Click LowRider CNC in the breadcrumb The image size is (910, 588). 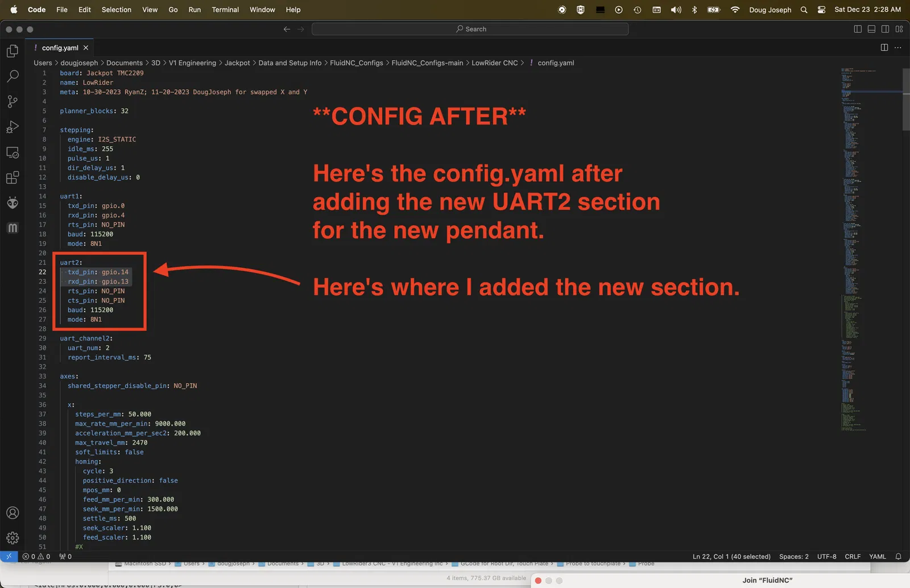coord(495,63)
